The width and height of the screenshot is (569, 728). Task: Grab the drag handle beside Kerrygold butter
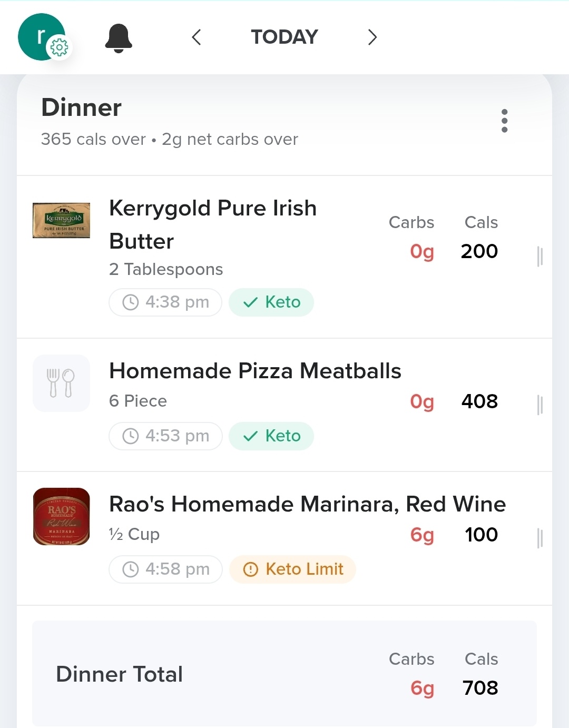[539, 257]
